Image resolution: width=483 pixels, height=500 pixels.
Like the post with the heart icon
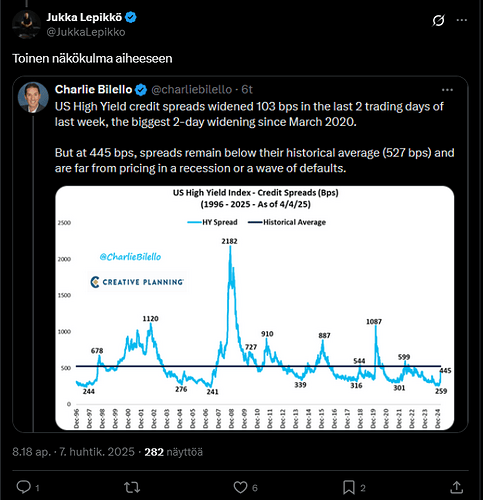pos(240,488)
